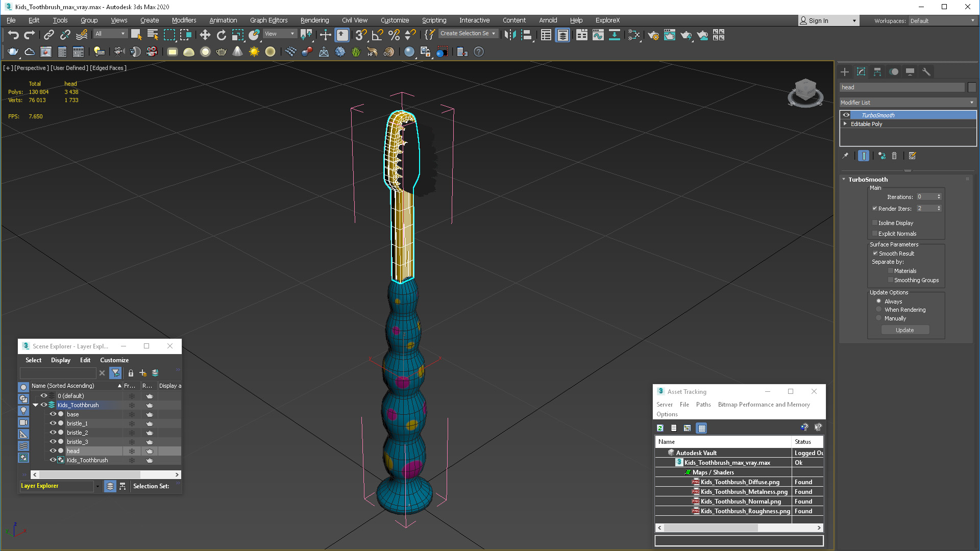Open the Schematic View
Viewport: 980px width, 551px height.
pyautogui.click(x=615, y=35)
